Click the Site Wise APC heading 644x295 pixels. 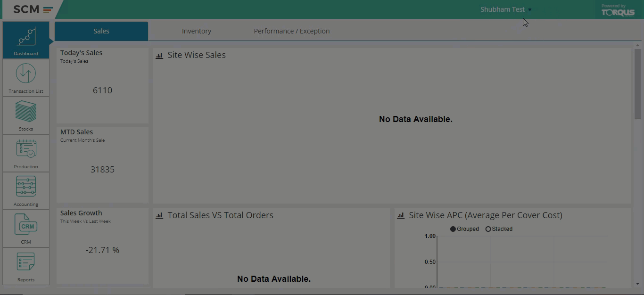pyautogui.click(x=486, y=215)
